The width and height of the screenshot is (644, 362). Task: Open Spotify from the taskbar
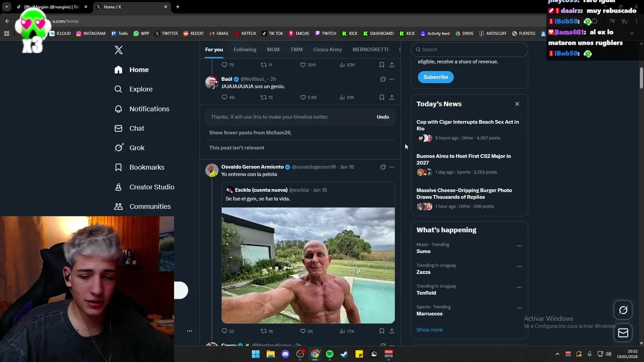pos(330,354)
